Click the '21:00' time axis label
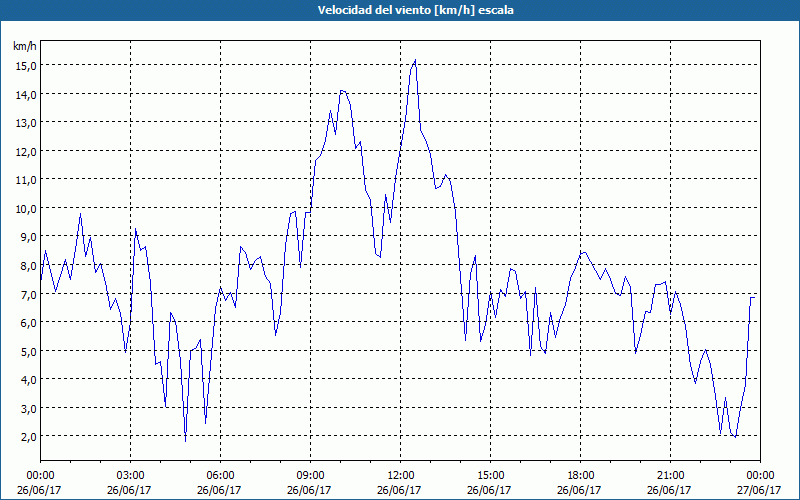The height and width of the screenshot is (500, 800). (670, 476)
